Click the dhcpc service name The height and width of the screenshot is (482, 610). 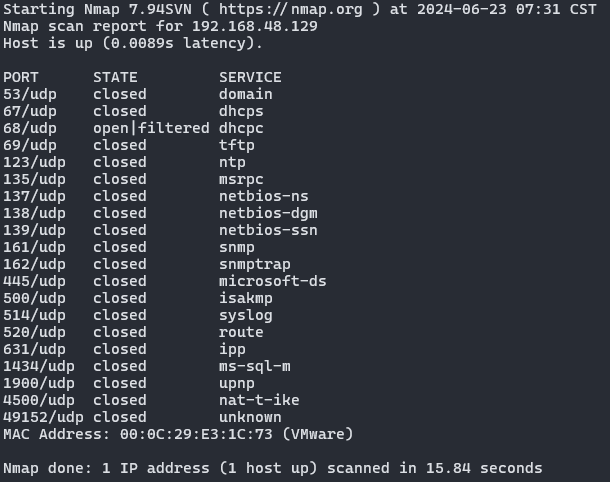coord(241,128)
